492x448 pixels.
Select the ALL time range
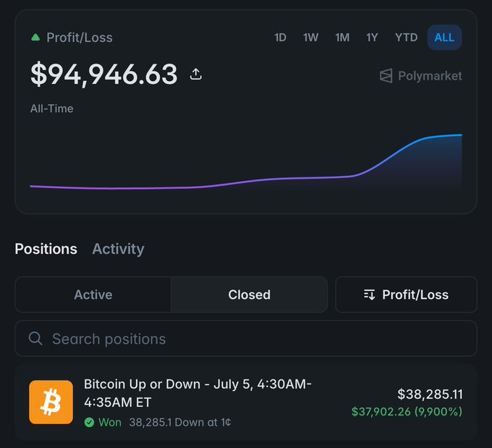444,38
